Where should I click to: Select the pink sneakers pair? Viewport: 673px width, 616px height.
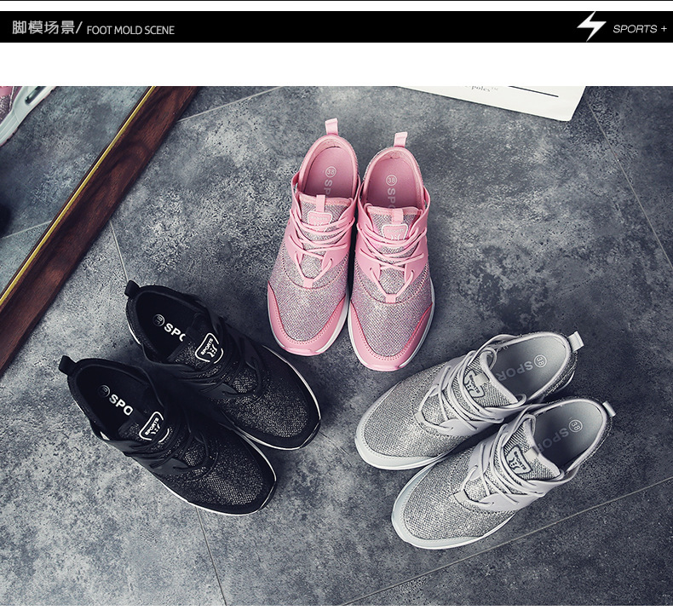point(351,244)
